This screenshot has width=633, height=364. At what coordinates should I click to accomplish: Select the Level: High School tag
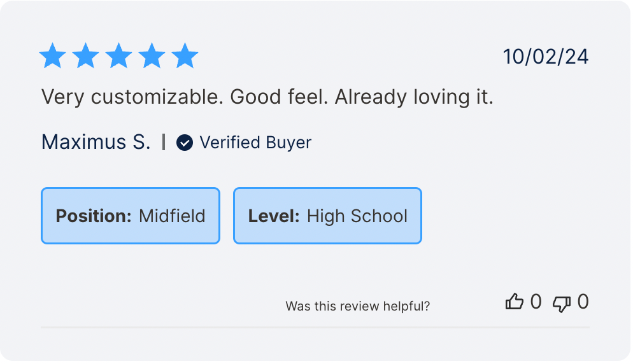click(x=327, y=216)
